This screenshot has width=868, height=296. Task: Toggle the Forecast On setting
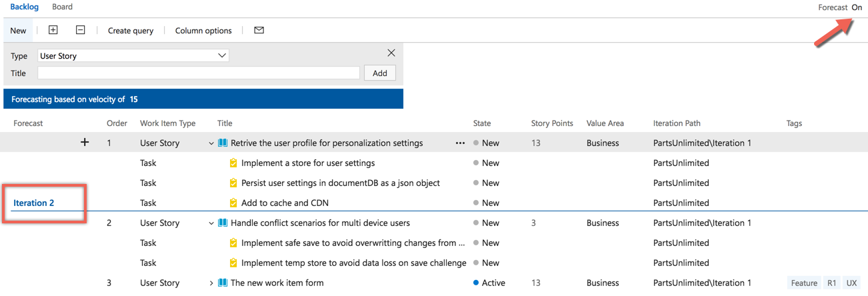click(x=857, y=7)
